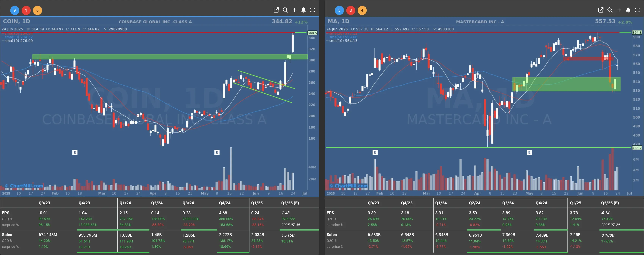
Task: Click the orange 6 badge on COIN
Action: 38,10
